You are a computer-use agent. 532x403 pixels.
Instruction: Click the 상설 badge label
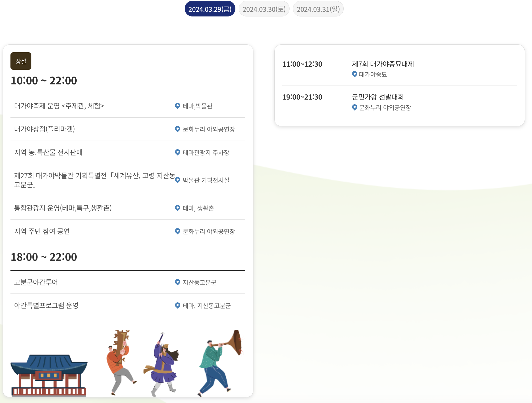click(21, 61)
